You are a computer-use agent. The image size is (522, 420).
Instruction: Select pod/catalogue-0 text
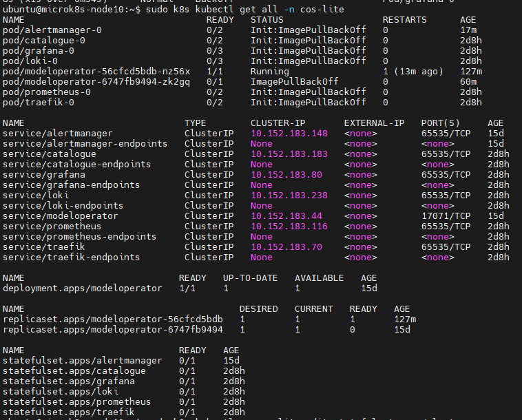tap(44, 41)
